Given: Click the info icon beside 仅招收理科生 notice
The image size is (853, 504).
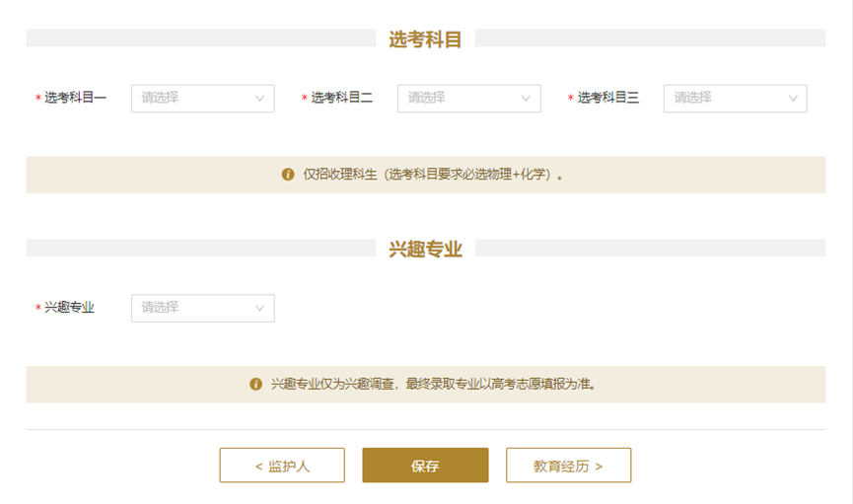Looking at the screenshot, I should (x=288, y=175).
